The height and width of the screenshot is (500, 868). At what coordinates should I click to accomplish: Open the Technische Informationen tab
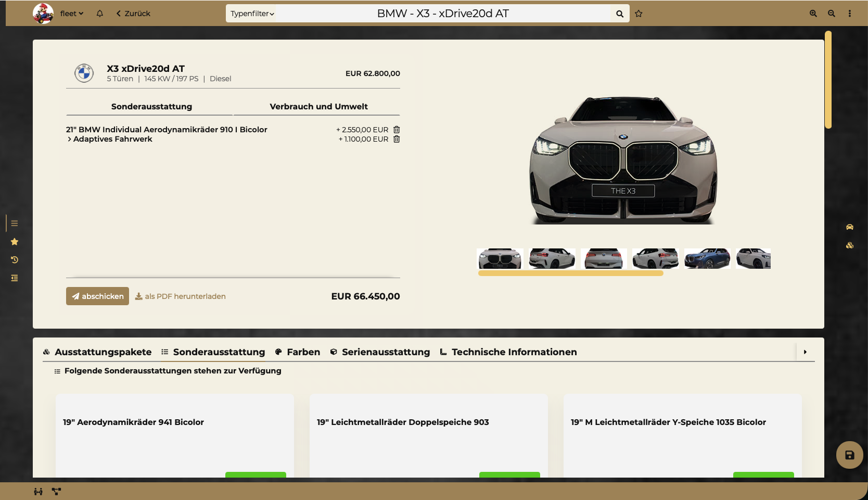click(508, 352)
